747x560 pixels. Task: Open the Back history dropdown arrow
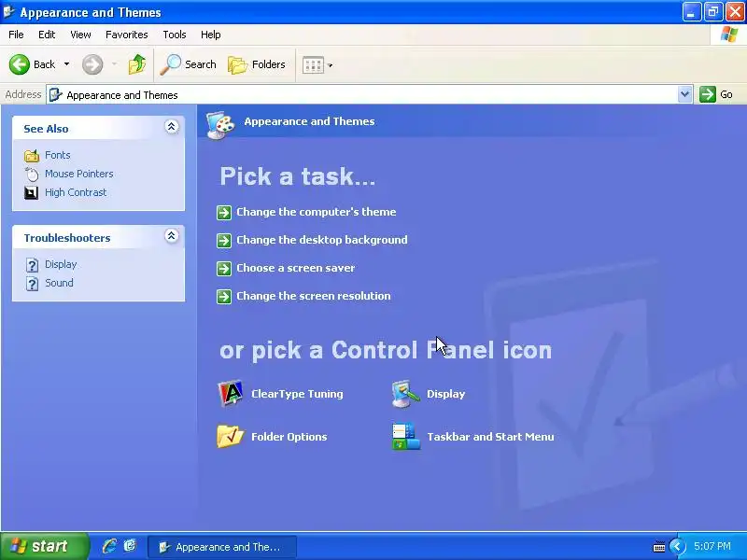(66, 64)
